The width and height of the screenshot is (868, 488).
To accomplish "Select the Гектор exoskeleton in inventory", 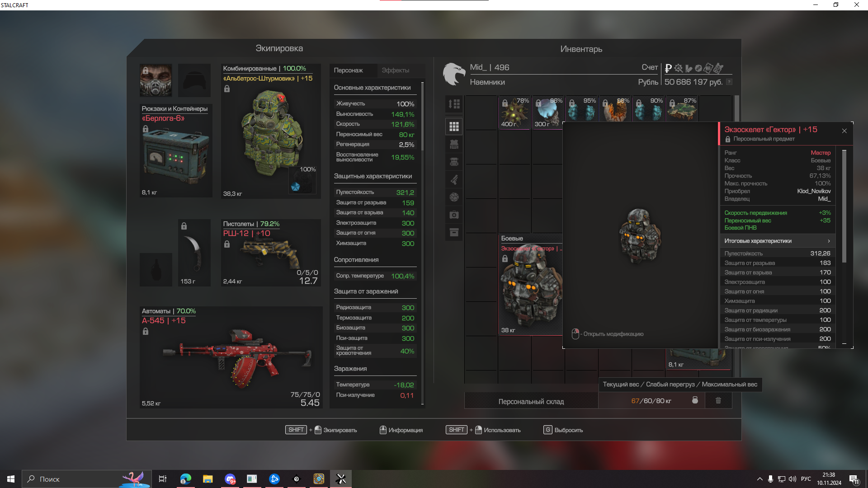I will [531, 285].
